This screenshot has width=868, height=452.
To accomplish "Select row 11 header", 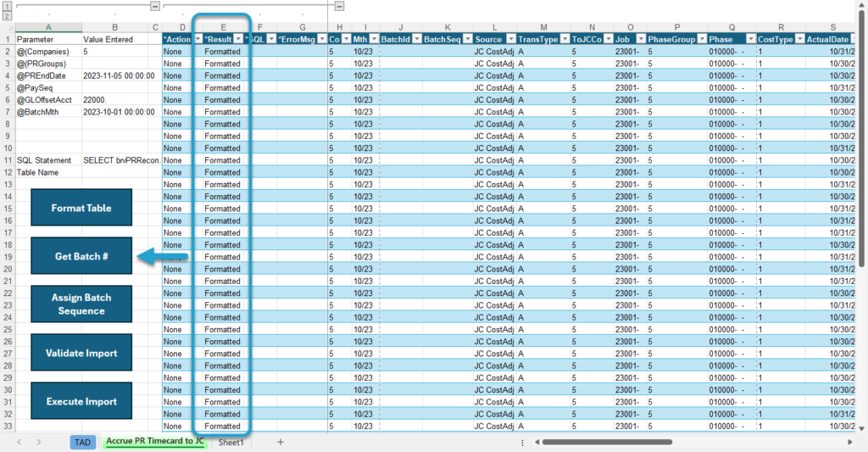I will pyautogui.click(x=8, y=160).
